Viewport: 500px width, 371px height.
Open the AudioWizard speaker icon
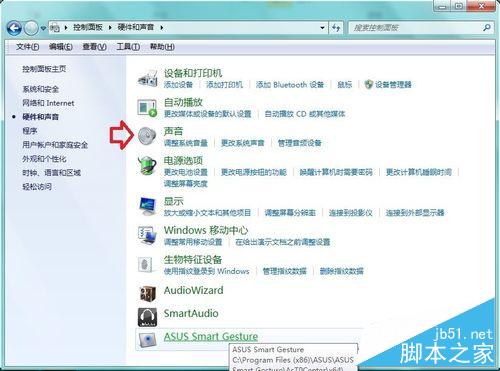tap(147, 293)
